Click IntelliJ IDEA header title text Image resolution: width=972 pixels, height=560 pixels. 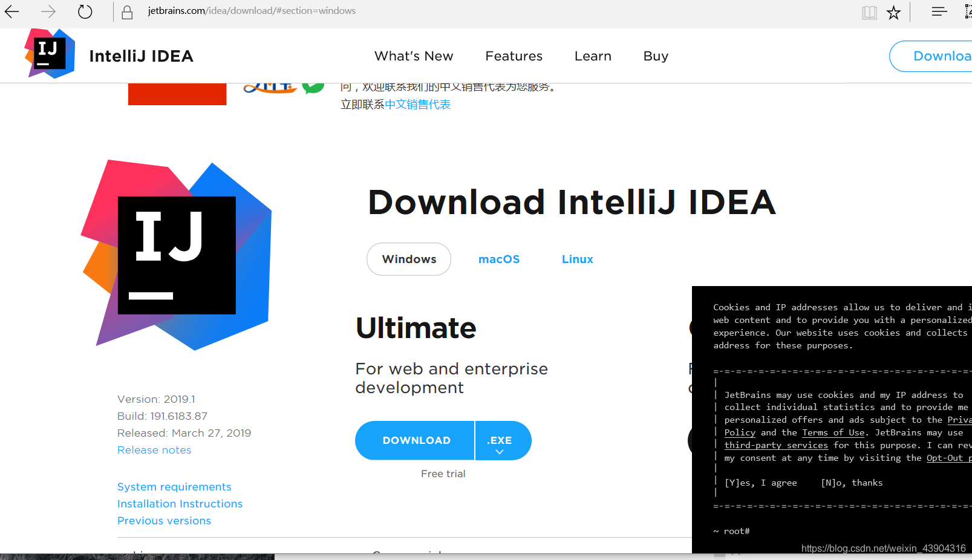pos(142,56)
